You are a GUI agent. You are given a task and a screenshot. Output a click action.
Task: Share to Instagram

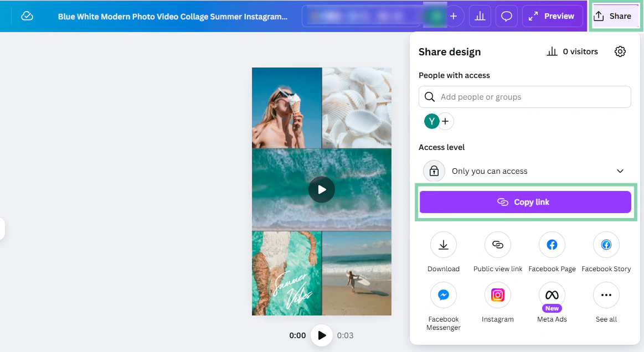pyautogui.click(x=498, y=302)
